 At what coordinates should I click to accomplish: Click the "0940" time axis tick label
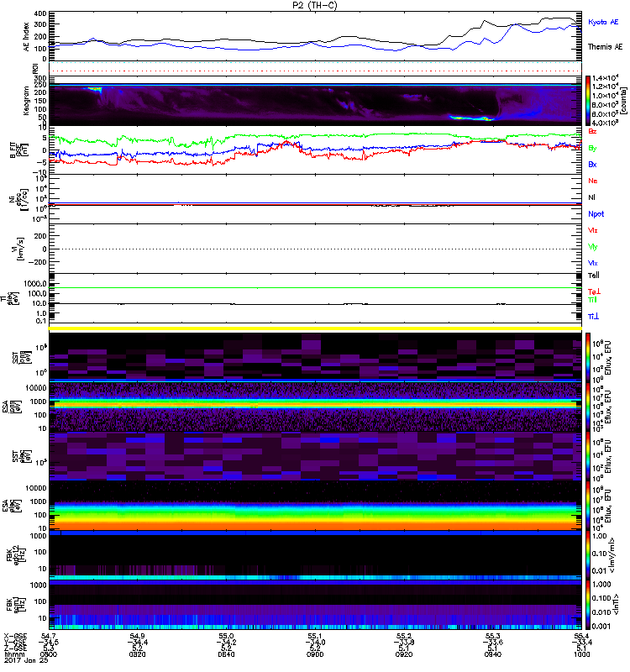click(x=493, y=654)
